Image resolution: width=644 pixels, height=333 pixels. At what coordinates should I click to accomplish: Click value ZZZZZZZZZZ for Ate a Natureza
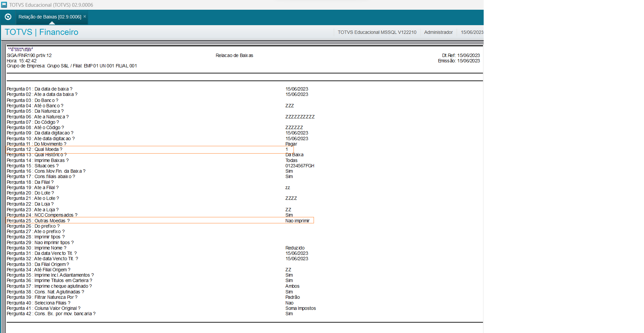[300, 117]
